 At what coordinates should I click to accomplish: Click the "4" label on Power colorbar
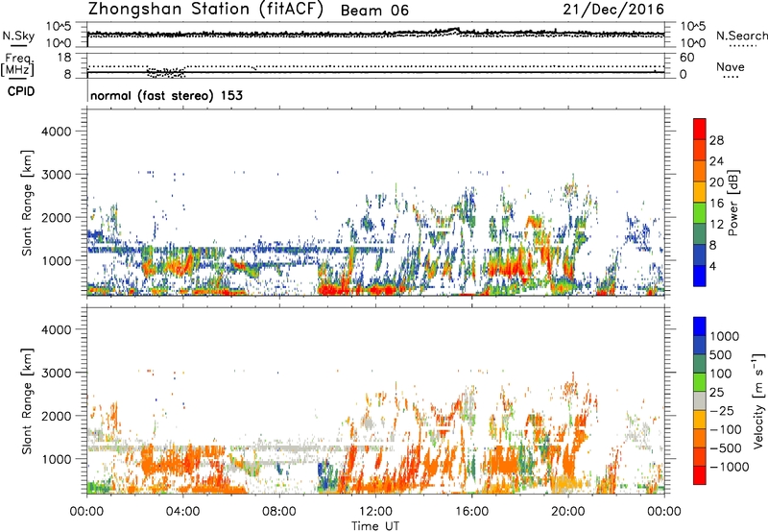[712, 267]
